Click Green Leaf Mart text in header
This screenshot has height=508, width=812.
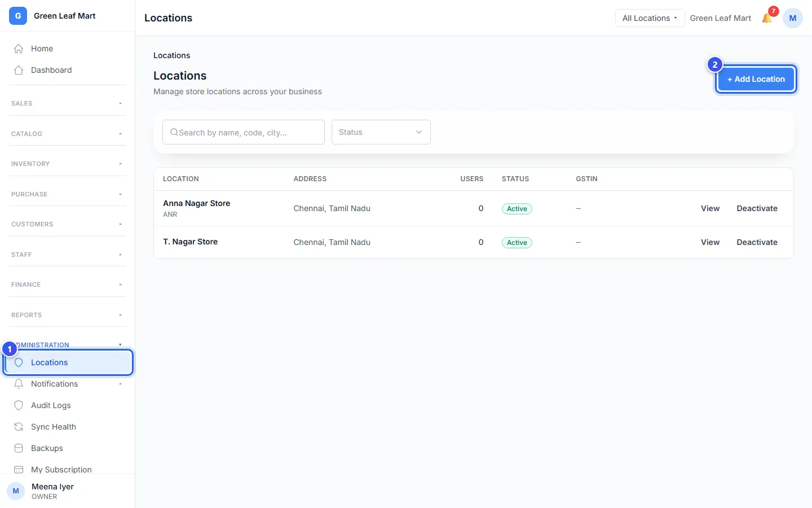tap(721, 18)
